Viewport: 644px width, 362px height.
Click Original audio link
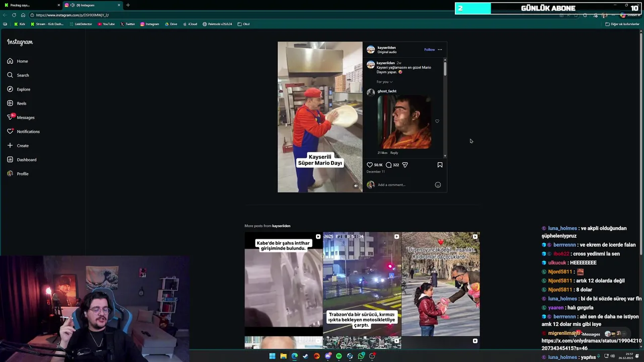387,52
